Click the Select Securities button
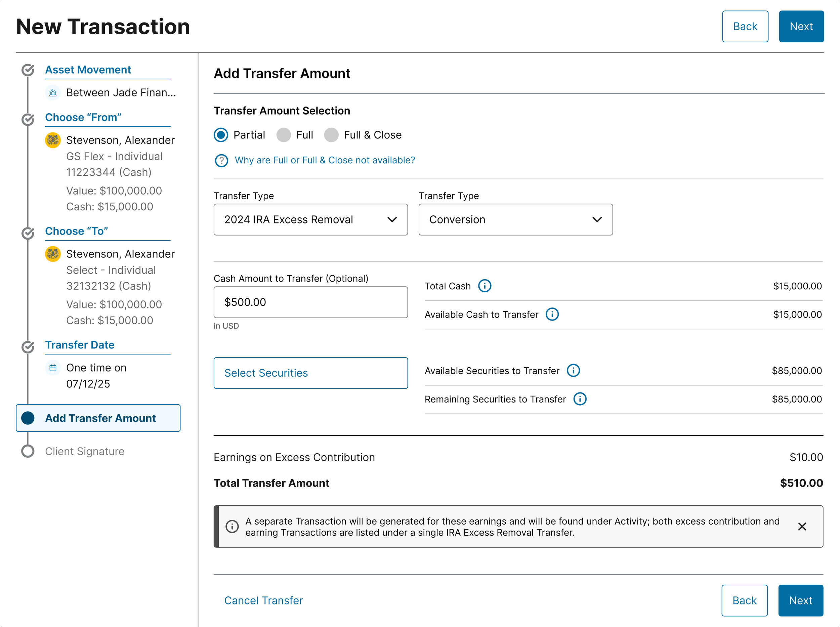 tap(310, 373)
